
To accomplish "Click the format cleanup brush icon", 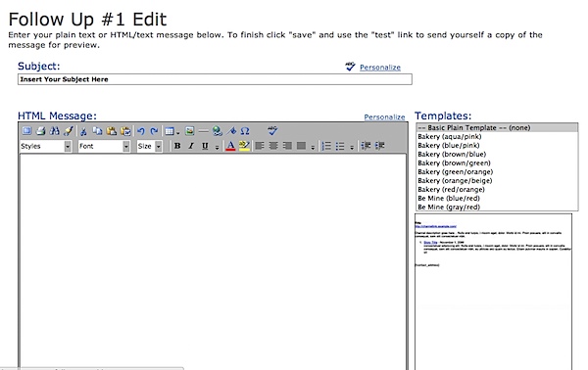I will [x=69, y=131].
